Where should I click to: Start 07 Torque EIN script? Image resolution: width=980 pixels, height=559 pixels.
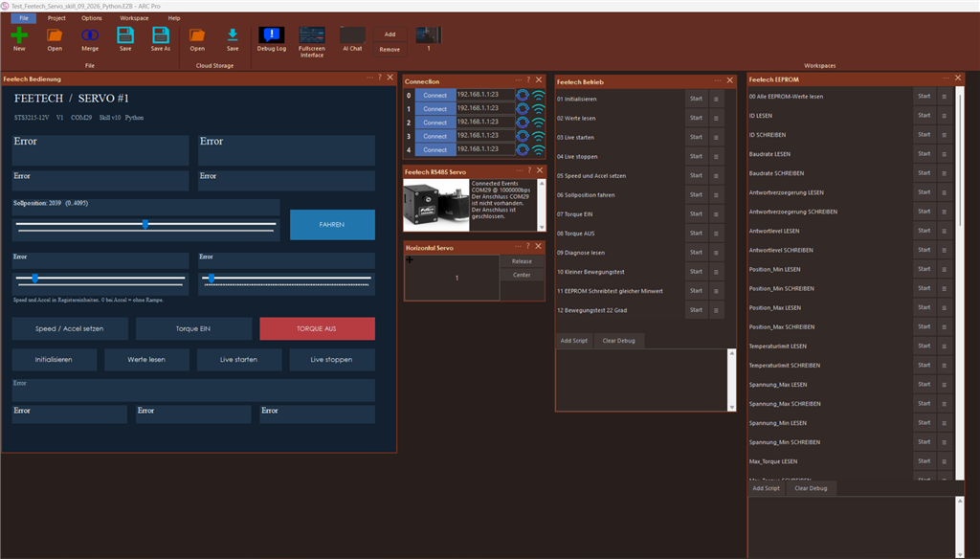point(697,213)
